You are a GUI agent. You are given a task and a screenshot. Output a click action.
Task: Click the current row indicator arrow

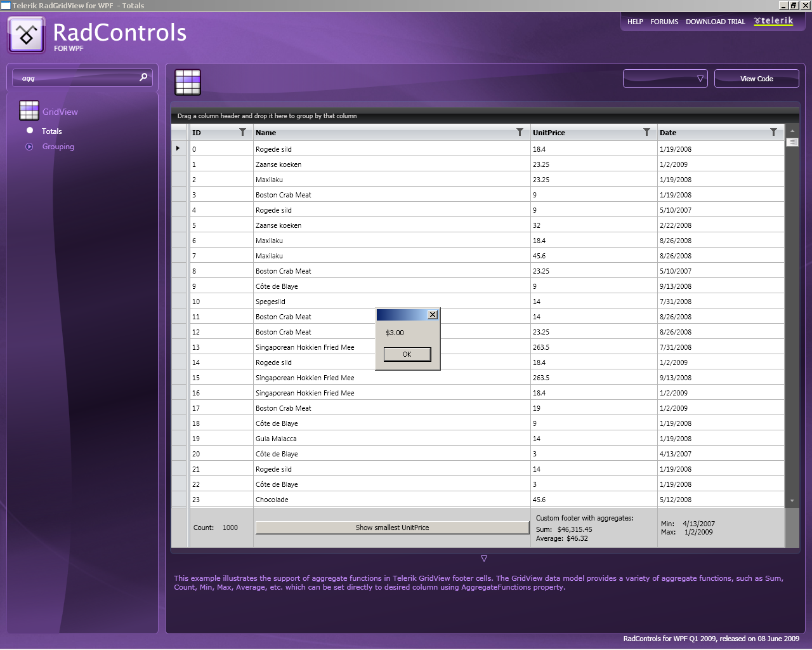[x=178, y=149]
